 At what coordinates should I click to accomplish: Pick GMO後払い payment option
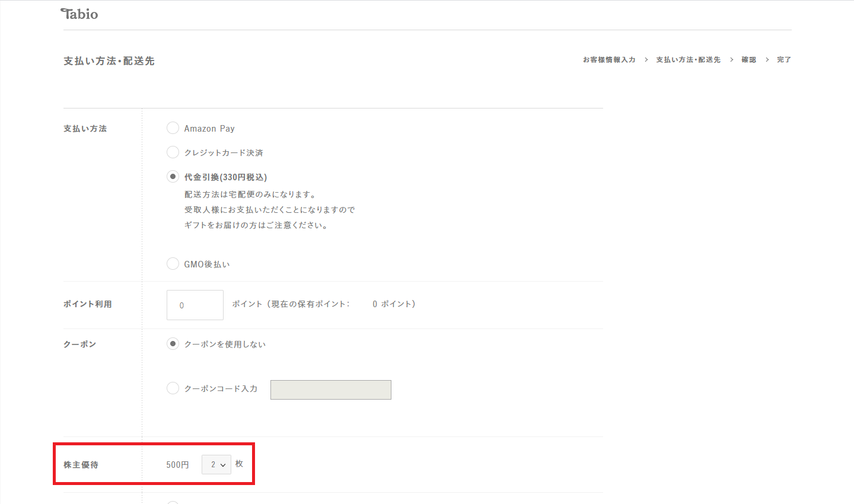(173, 264)
